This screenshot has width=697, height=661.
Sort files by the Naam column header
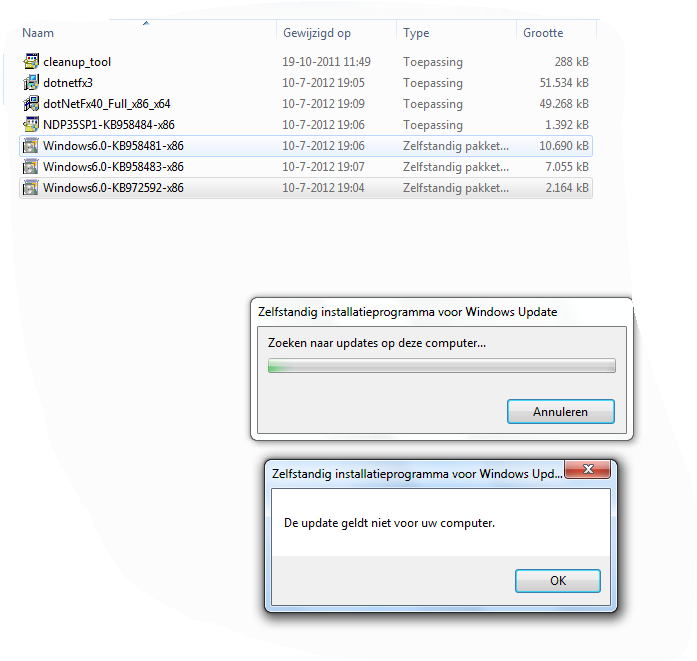point(38,33)
